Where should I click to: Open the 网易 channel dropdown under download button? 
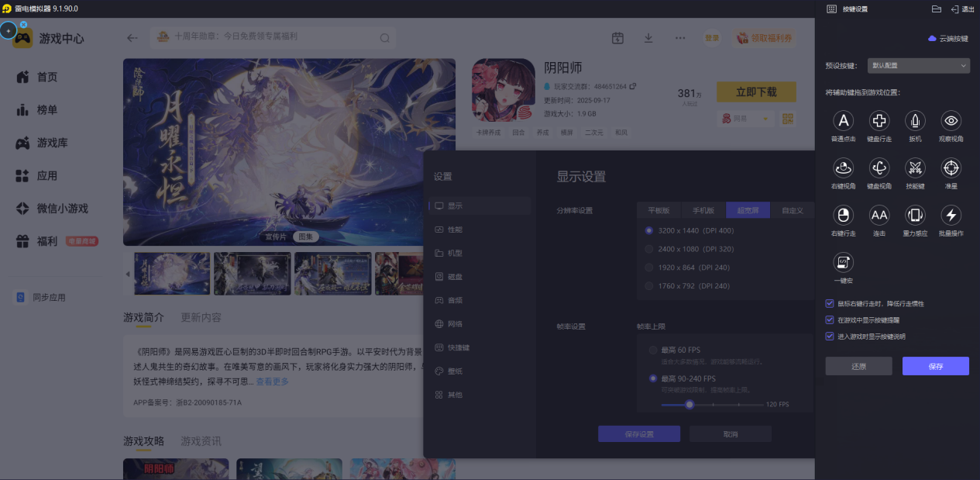click(x=746, y=119)
